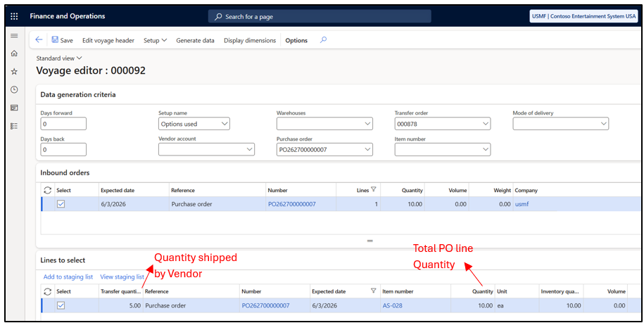Open the Setup menu
Viewport: 644px width, 323px height.
155,40
